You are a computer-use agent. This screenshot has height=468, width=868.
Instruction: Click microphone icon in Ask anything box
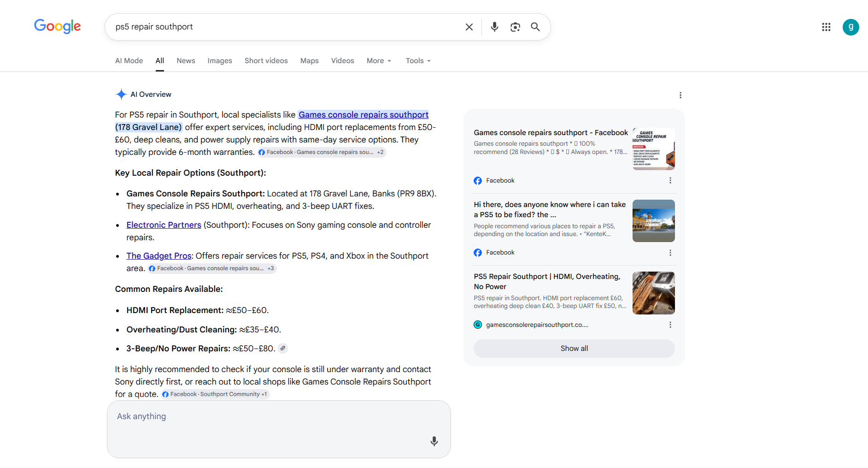tap(434, 441)
